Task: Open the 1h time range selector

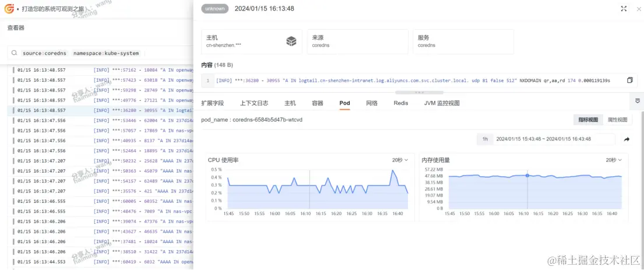Action: click(485, 139)
